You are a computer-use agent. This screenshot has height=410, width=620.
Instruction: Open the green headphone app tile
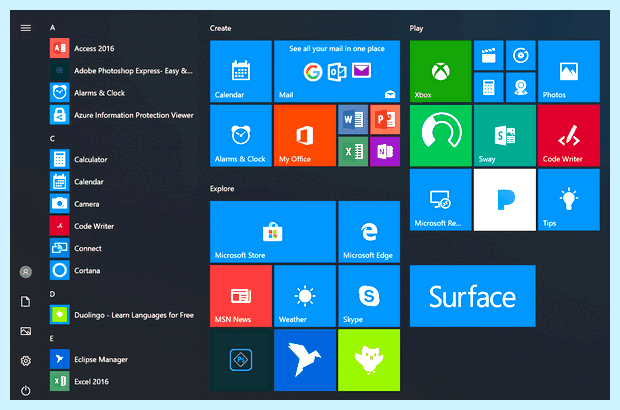click(441, 136)
